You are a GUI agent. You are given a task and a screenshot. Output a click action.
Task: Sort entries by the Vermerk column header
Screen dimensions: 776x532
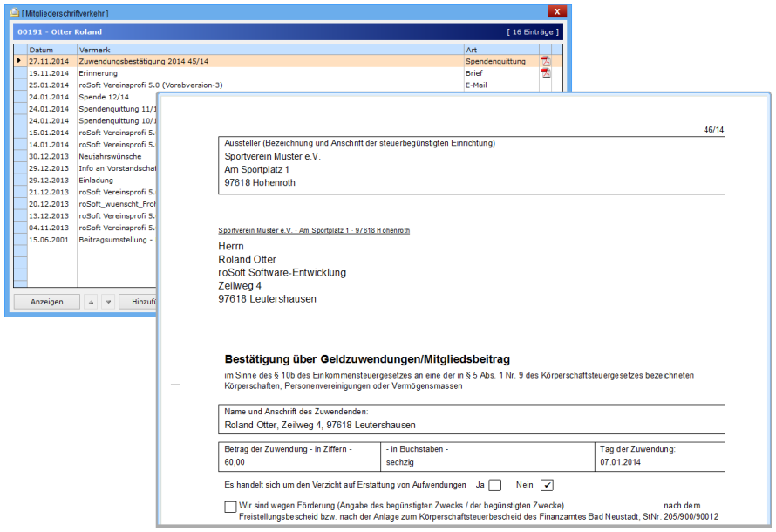tap(270, 51)
